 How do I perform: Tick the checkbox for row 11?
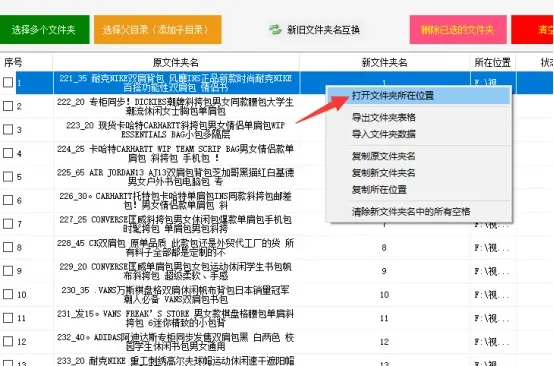pyautogui.click(x=8, y=318)
